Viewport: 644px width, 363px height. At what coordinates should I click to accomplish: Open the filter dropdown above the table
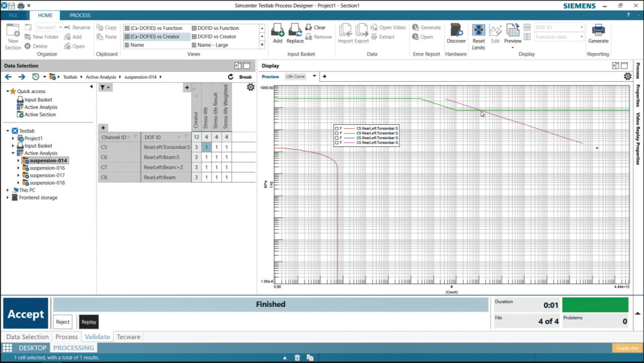click(105, 88)
